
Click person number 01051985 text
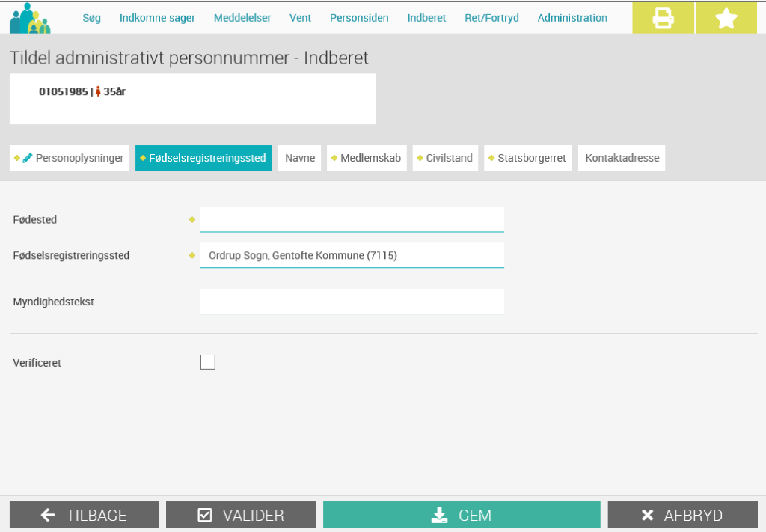click(x=64, y=91)
